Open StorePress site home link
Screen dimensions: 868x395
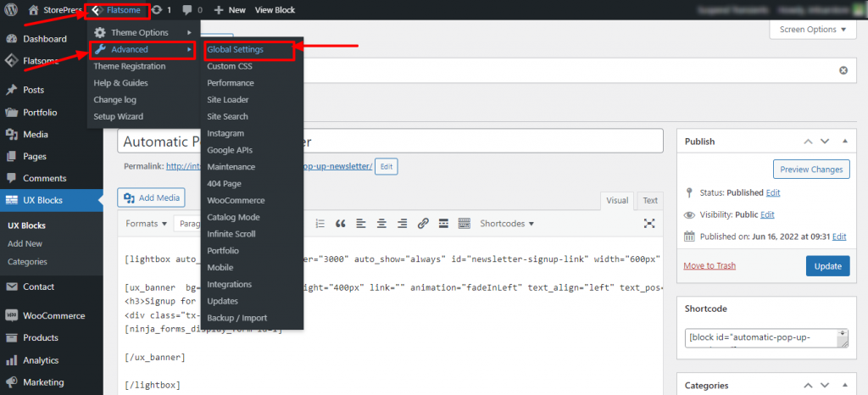click(55, 9)
